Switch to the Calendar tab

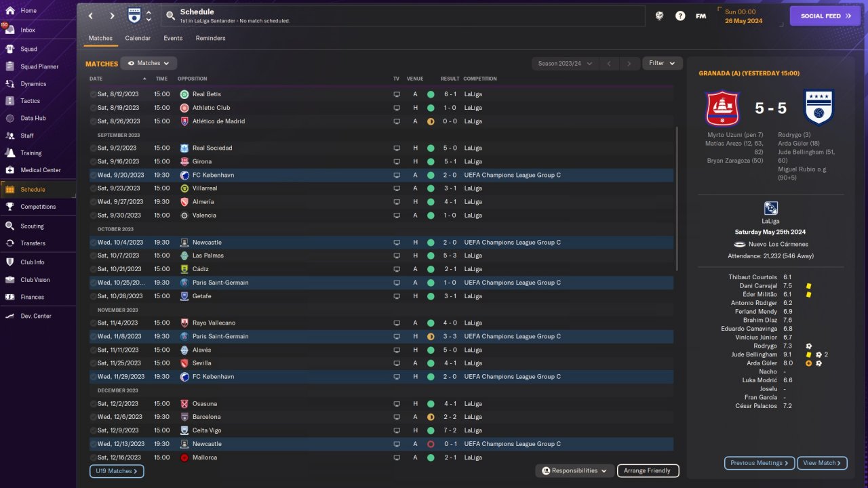[138, 39]
